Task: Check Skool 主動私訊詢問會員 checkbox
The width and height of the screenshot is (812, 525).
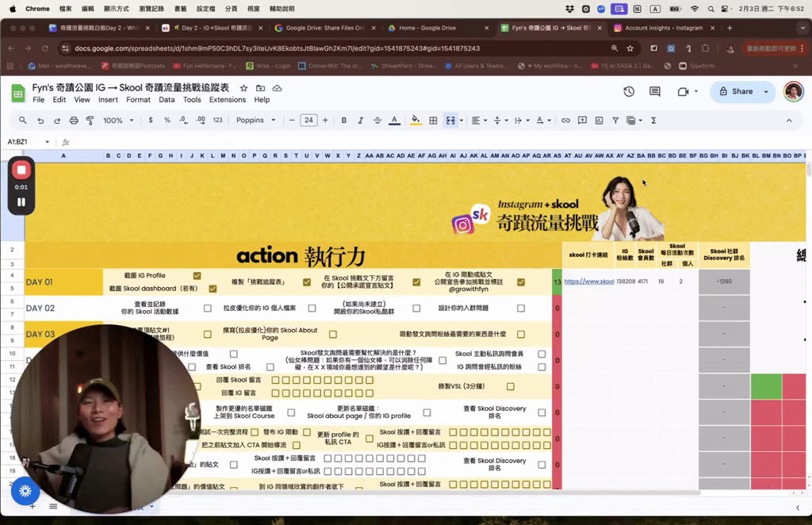Action: (542, 354)
